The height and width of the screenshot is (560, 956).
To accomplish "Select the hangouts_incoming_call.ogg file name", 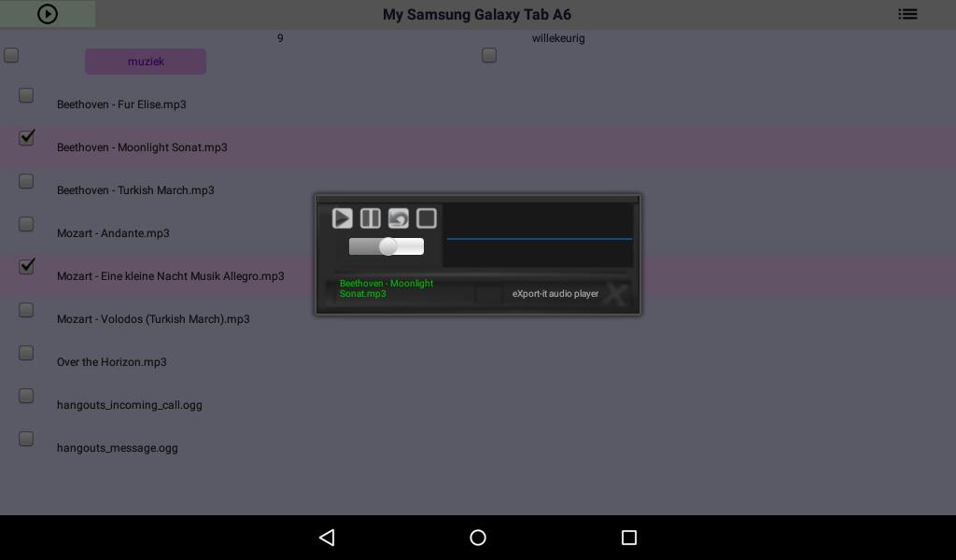I will point(129,405).
